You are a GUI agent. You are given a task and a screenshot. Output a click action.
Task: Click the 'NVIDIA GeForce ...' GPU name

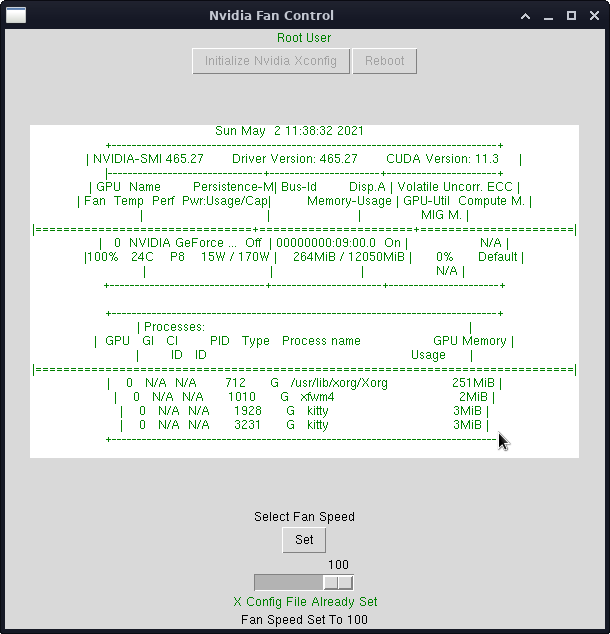pyautogui.click(x=183, y=243)
